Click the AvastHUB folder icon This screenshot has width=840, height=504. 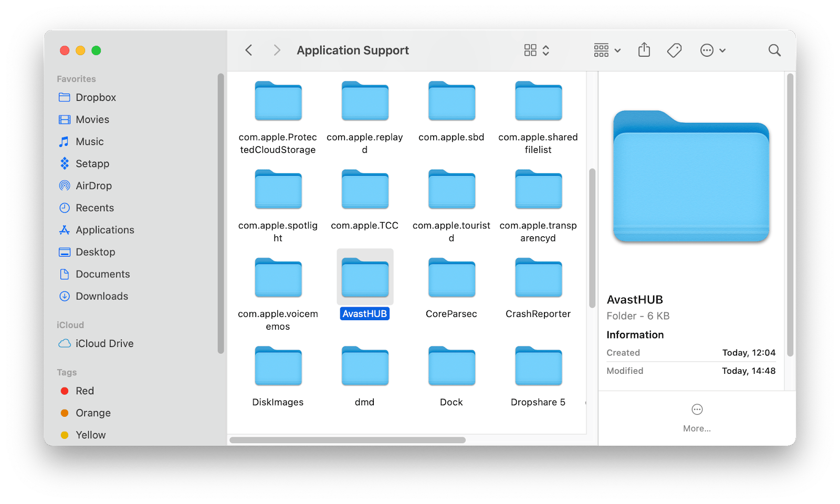tap(365, 277)
